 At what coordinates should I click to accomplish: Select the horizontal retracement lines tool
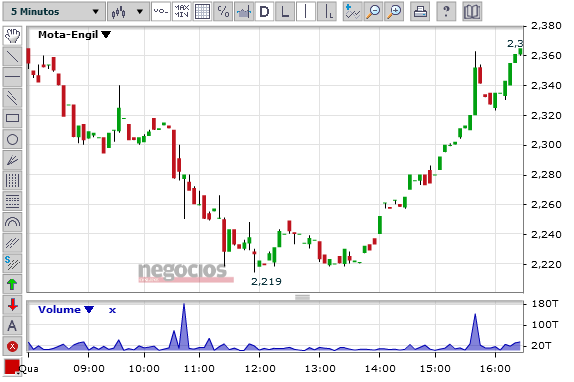coord(12,201)
